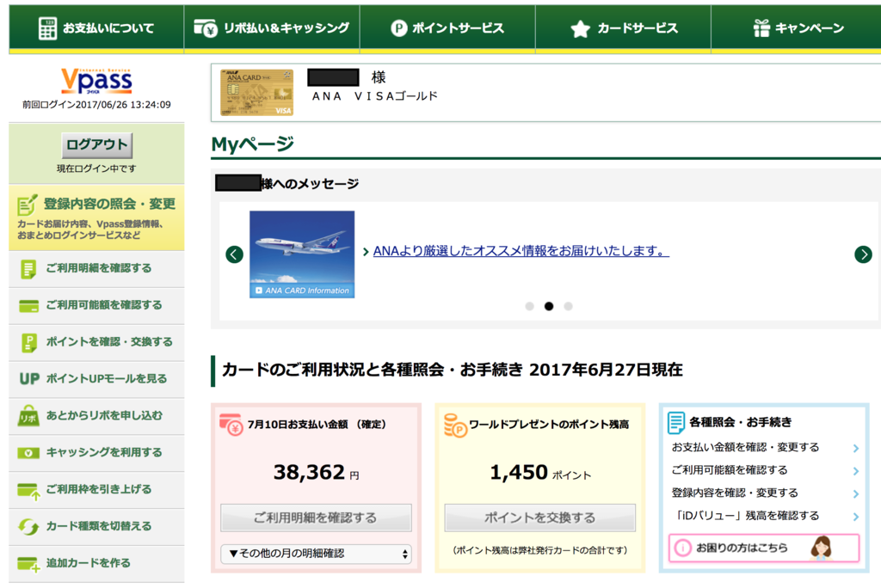Click the 38,362 円 payment amount
881x588 pixels.
click(x=316, y=472)
